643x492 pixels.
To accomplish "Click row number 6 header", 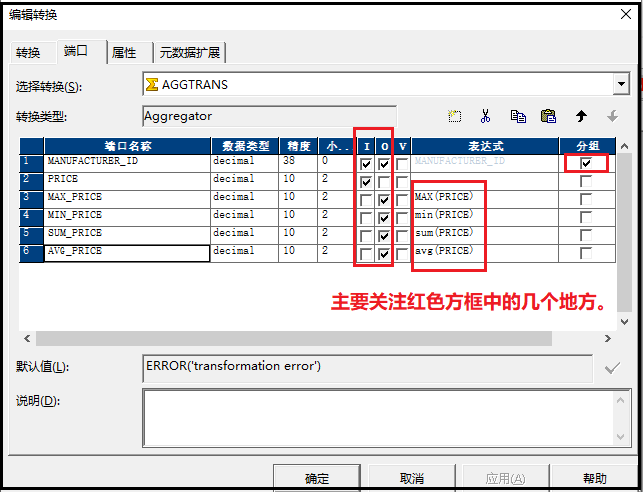I will 32,253.
